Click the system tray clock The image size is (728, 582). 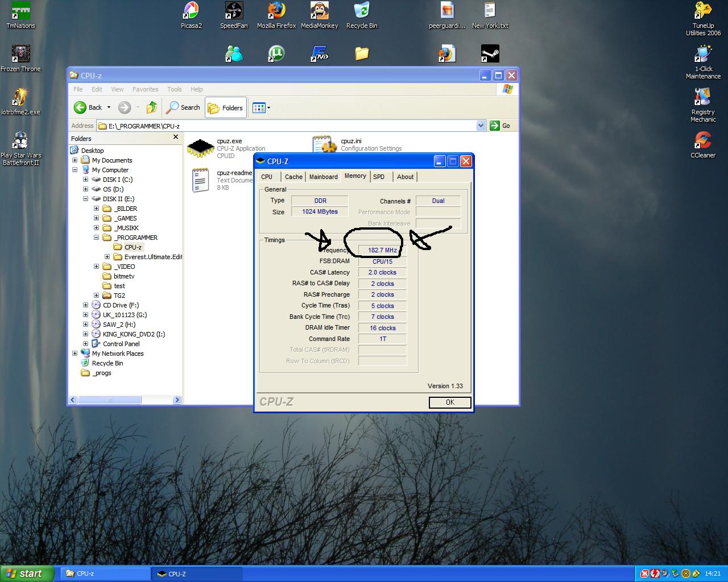713,573
